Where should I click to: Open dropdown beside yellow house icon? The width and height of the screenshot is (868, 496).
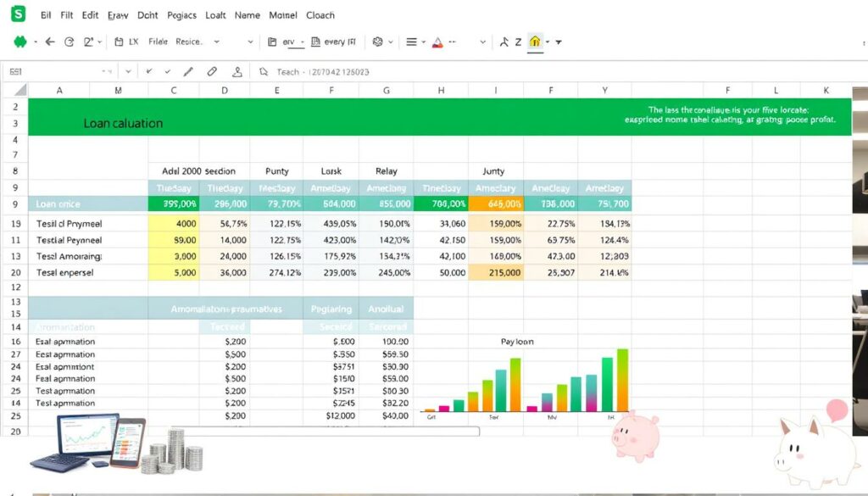point(548,42)
